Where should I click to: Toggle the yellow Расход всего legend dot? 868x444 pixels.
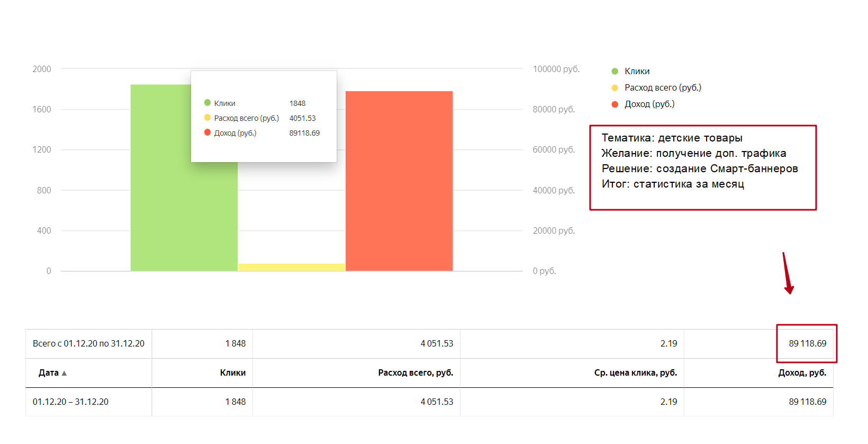pos(614,87)
